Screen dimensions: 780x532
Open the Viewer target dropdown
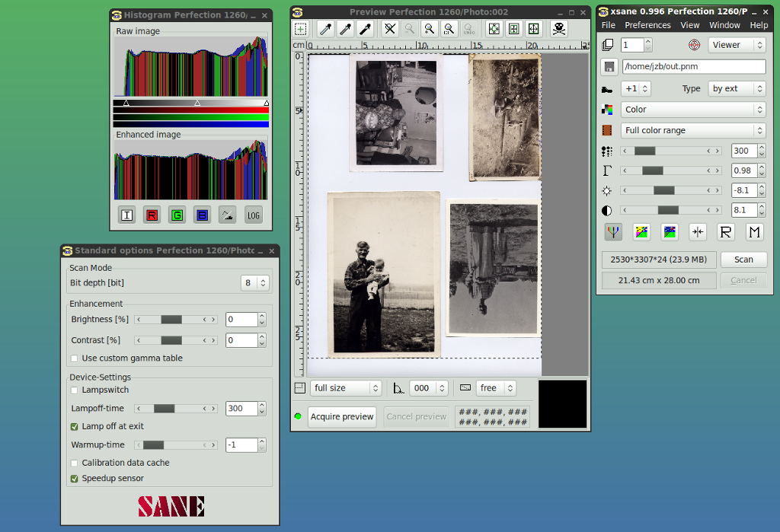pyautogui.click(x=736, y=45)
